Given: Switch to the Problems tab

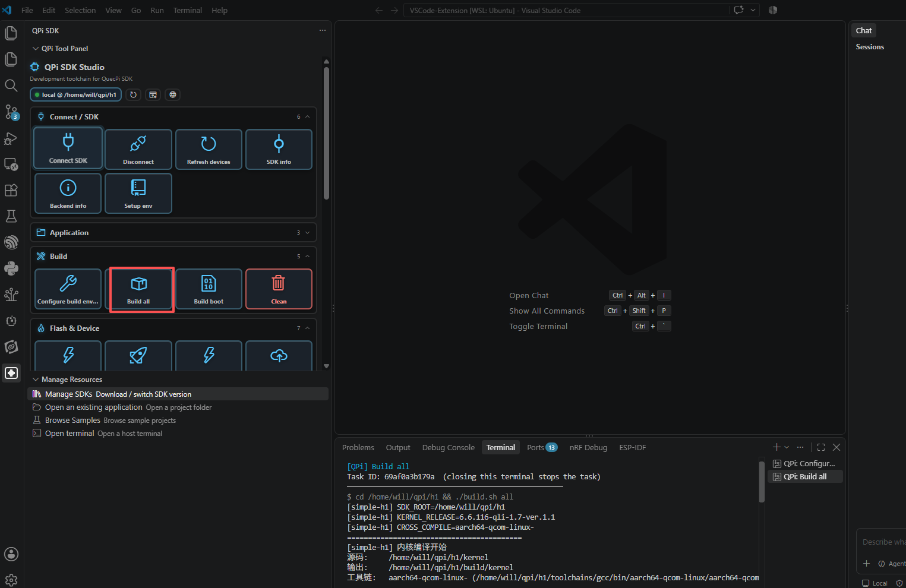Looking at the screenshot, I should coord(358,447).
